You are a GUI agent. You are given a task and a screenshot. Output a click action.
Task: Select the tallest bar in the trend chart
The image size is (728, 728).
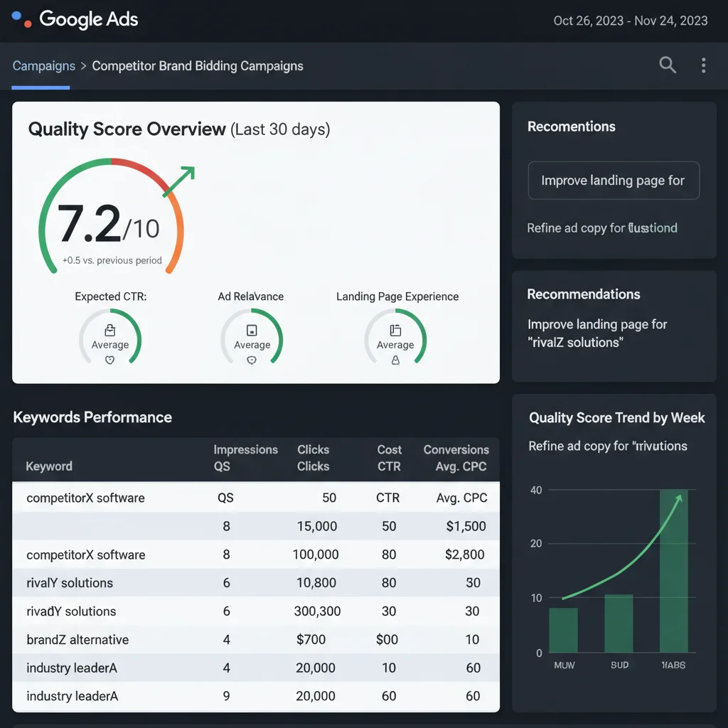coord(674,571)
